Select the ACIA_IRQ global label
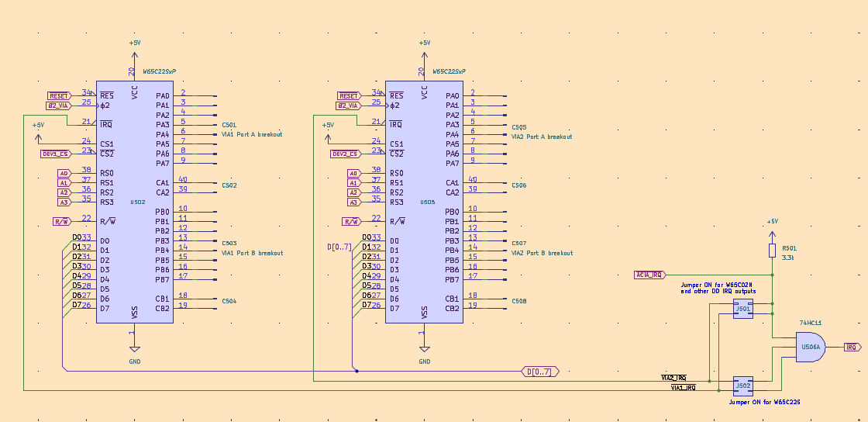868x422 pixels. pos(649,275)
